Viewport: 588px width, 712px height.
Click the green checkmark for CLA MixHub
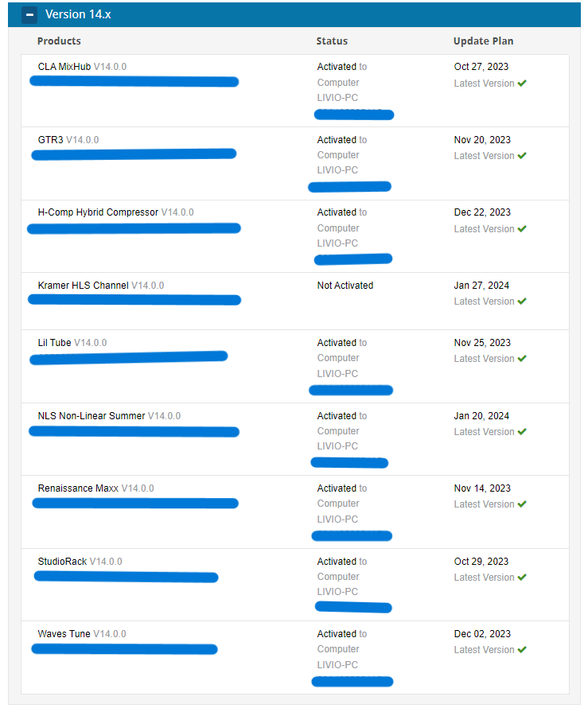click(x=522, y=83)
